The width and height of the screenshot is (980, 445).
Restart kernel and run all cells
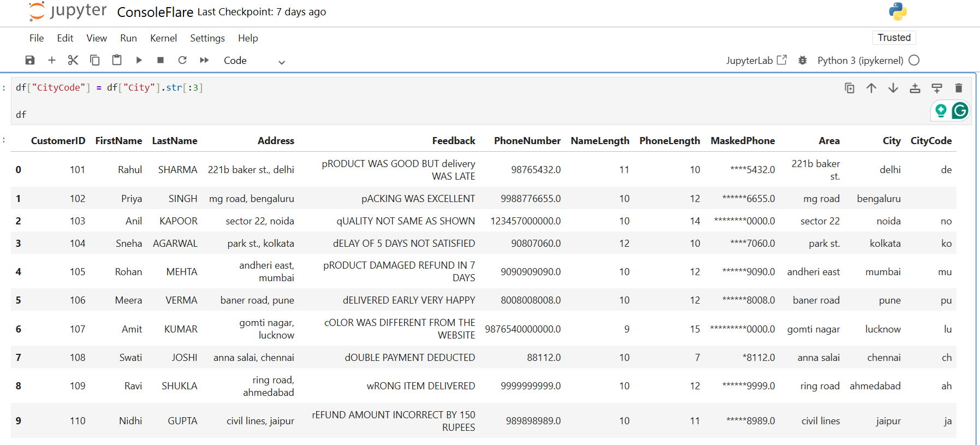coord(204,60)
